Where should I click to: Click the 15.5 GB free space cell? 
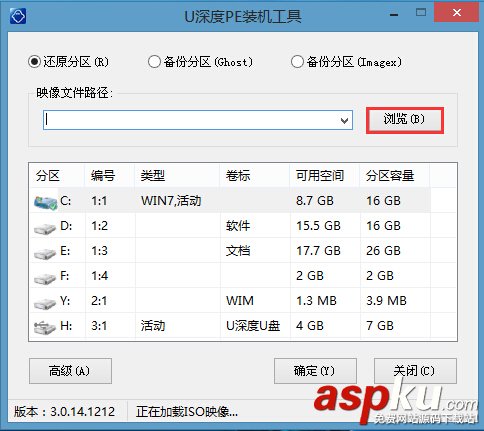(x=318, y=226)
